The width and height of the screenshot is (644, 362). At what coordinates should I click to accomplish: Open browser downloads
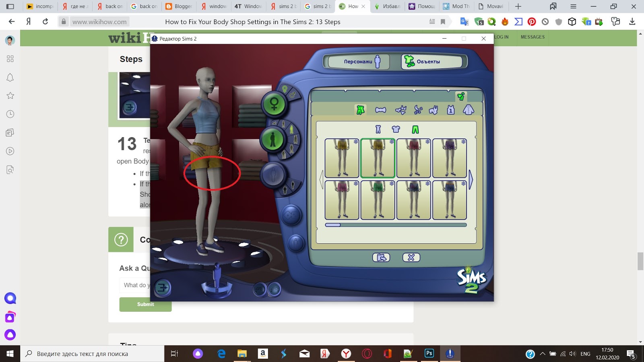point(632,22)
